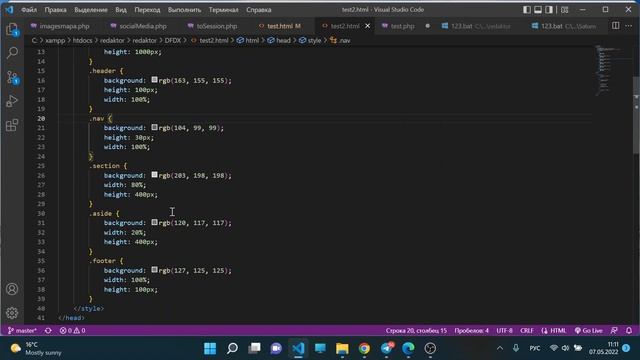Synchronize changes in the status bar

48,331
